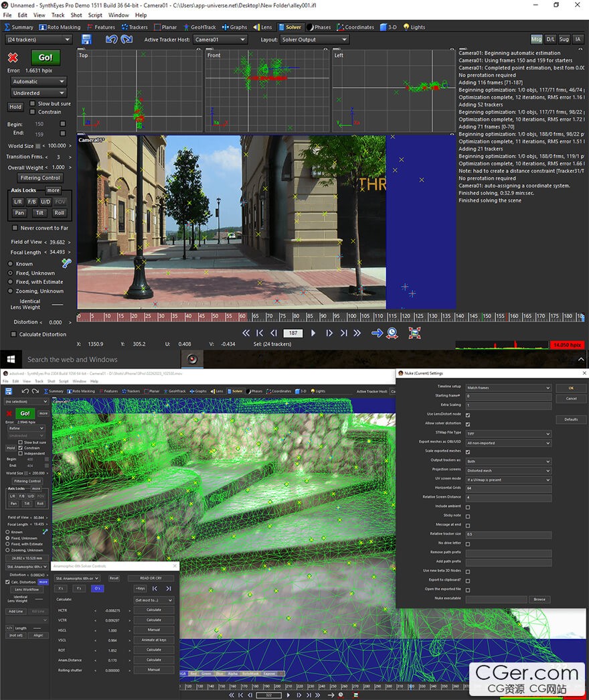Open the Coordinates room in top window
The width and height of the screenshot is (589, 700).
355,27
